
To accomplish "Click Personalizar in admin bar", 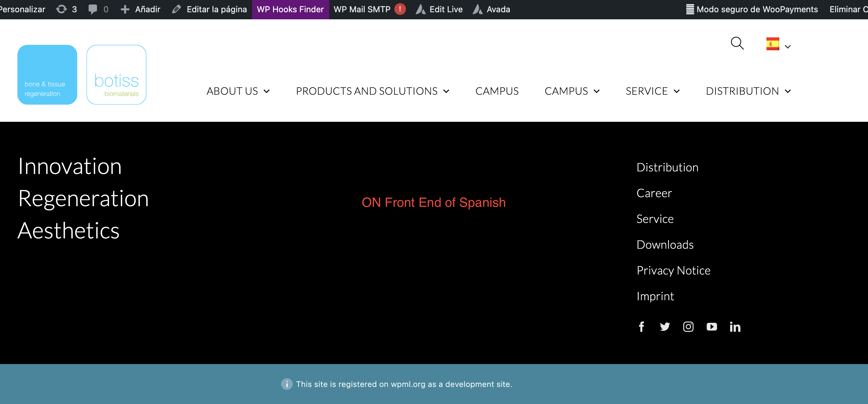I will (x=22, y=9).
